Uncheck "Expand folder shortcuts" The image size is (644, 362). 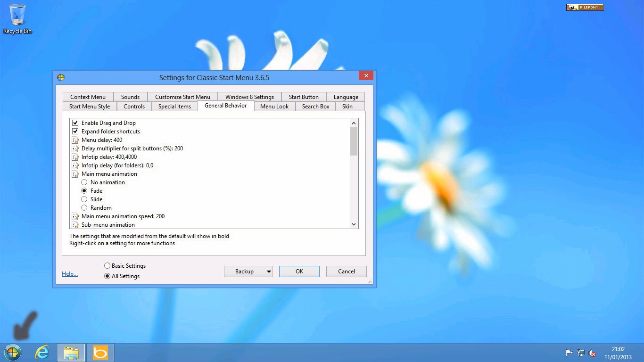pyautogui.click(x=75, y=131)
